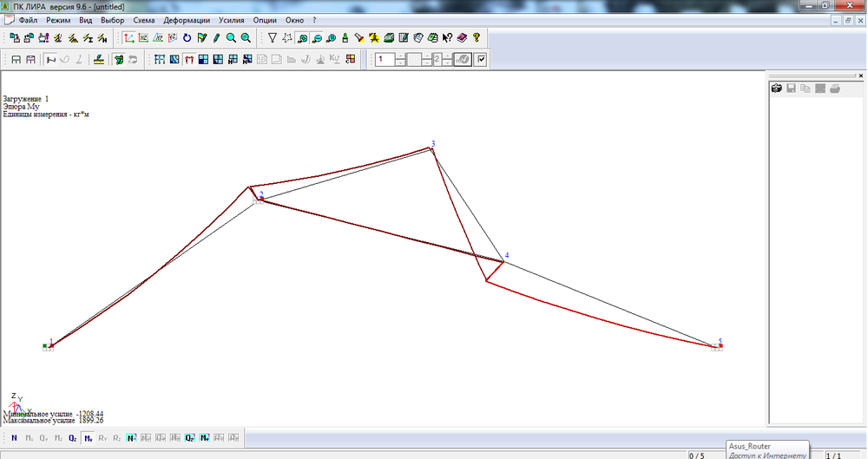The image size is (868, 459).
Task: Toggle the Qz shear force diagram button
Action: tap(73, 438)
